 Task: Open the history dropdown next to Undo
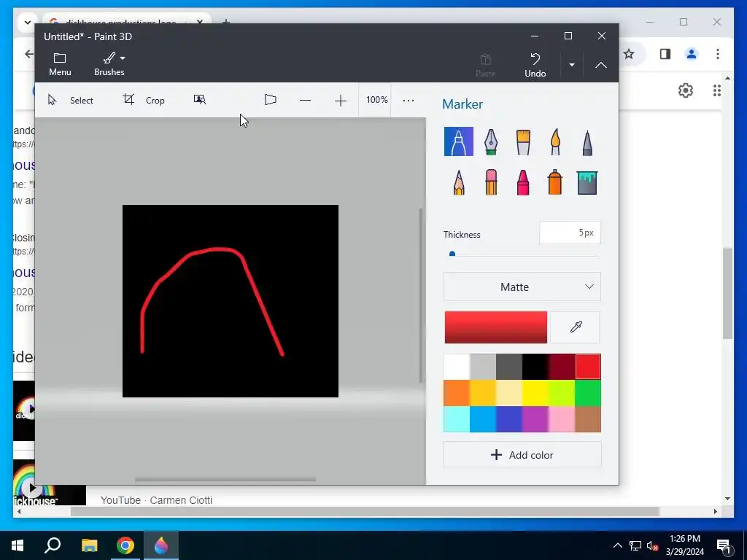[572, 65]
